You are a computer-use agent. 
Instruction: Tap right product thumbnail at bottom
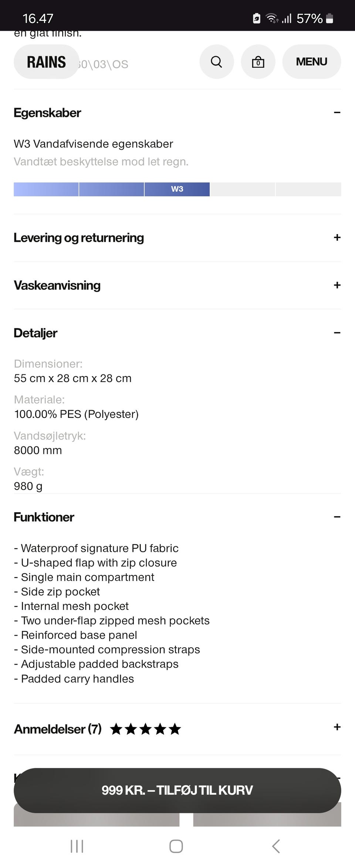(267, 819)
